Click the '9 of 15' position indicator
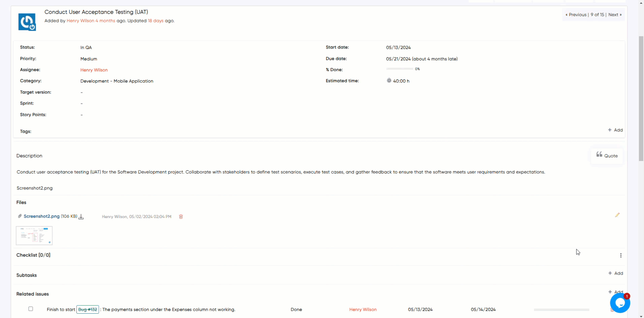Screen dimensions: 644x318 pos(597,15)
